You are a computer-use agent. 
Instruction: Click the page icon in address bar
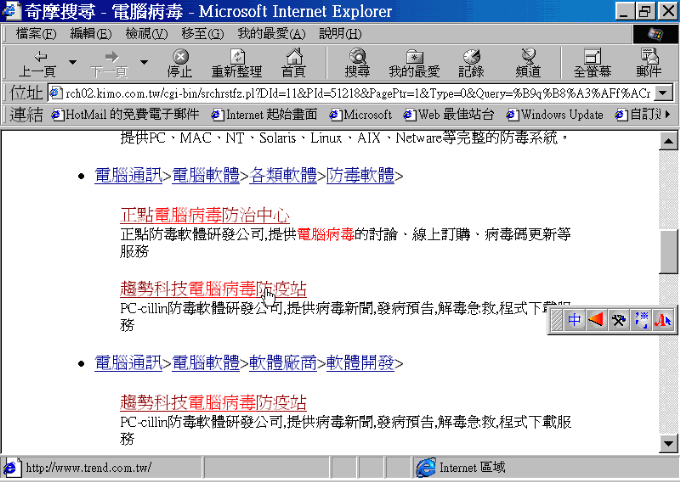pyautogui.click(x=56, y=92)
